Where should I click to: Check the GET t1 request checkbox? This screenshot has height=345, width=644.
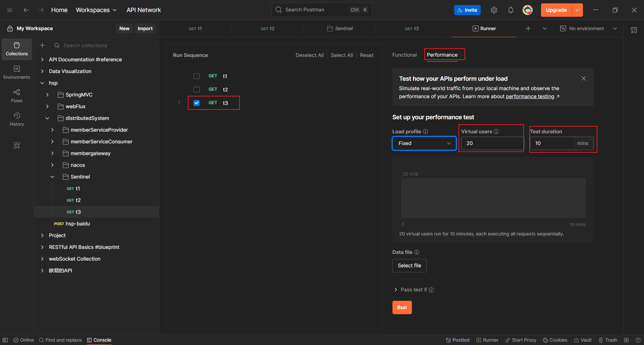point(197,76)
